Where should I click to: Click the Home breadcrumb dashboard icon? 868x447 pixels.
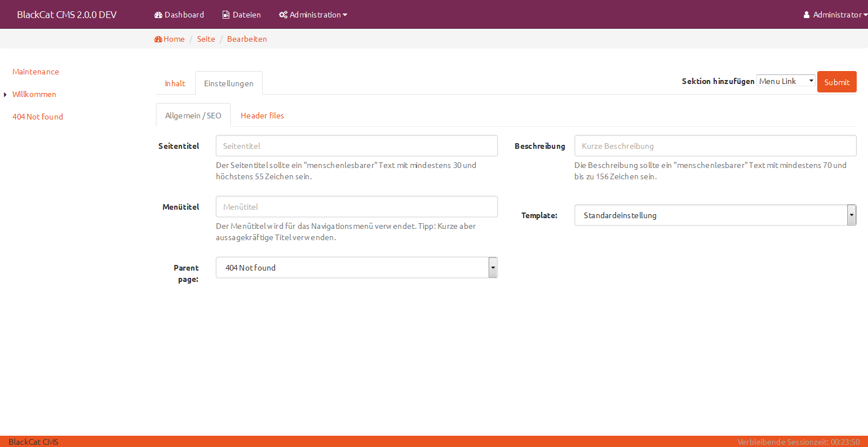(x=158, y=39)
